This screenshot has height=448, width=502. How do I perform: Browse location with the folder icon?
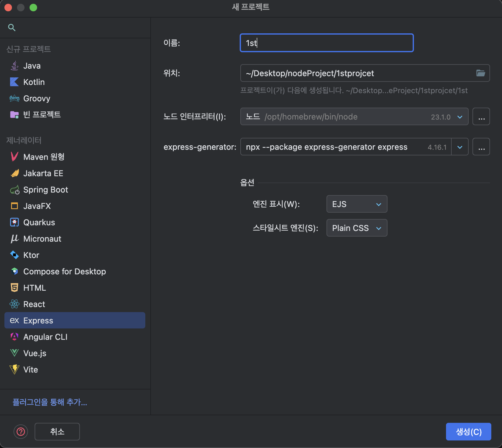point(481,73)
